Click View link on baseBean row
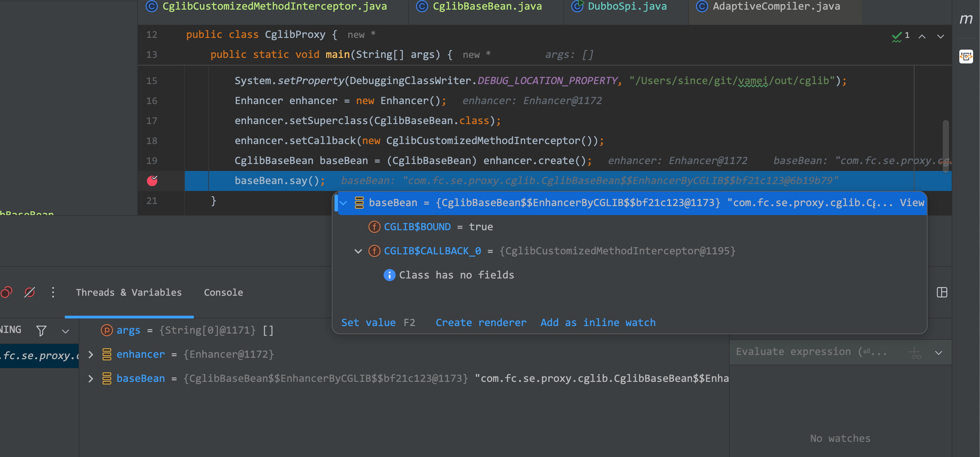The width and height of the screenshot is (980, 457). pyautogui.click(x=911, y=203)
